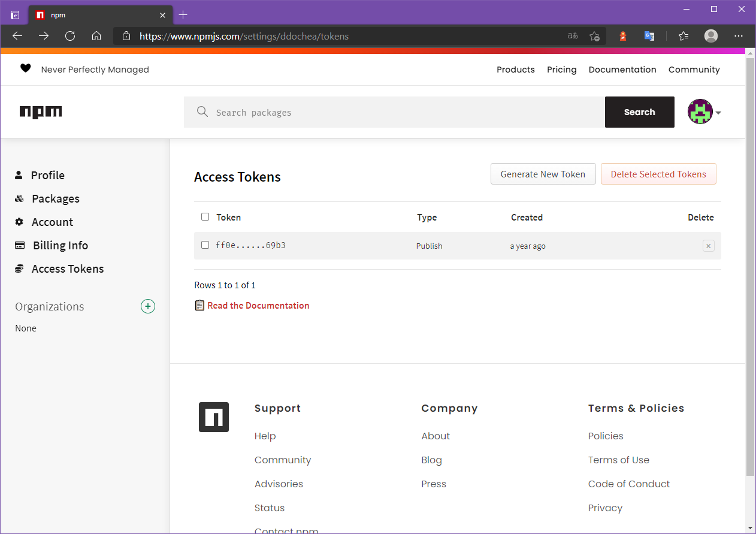Viewport: 756px width, 534px height.
Task: Click the browser home icon
Action: [x=96, y=36]
